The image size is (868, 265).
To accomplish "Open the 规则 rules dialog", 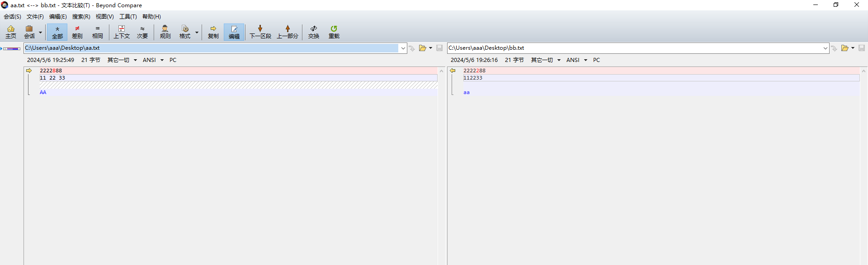I will (165, 32).
